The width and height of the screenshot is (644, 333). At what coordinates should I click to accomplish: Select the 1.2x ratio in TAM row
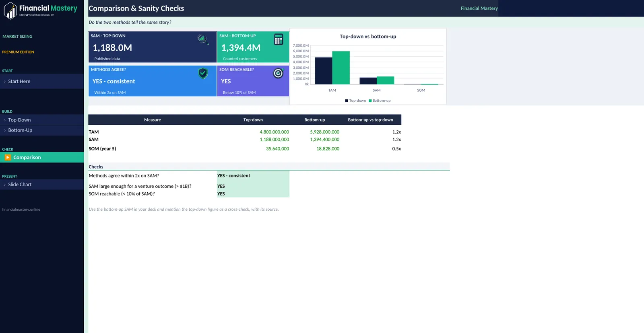(396, 132)
